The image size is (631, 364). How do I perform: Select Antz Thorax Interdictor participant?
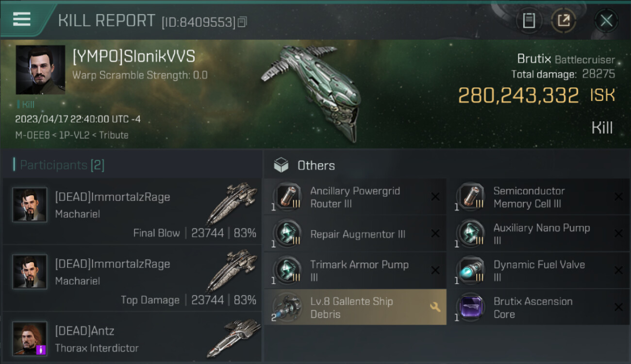(x=132, y=338)
